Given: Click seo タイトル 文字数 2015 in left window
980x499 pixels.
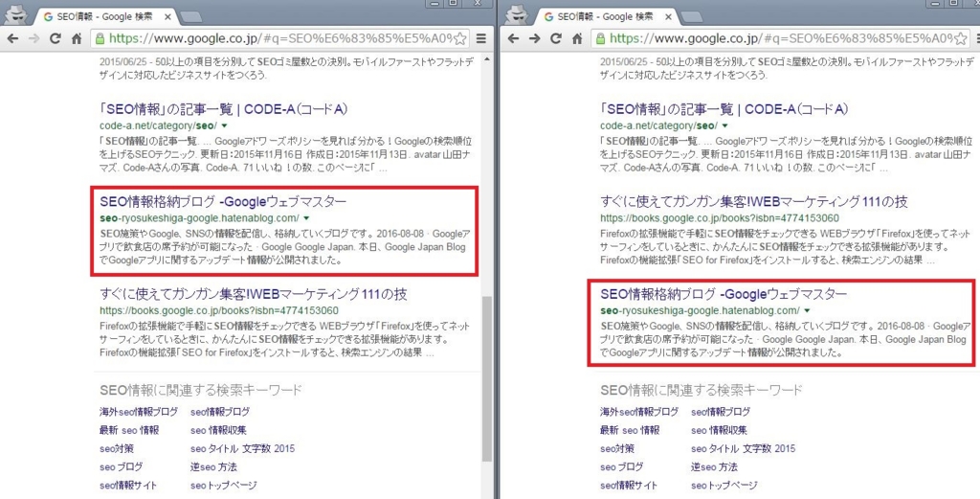Looking at the screenshot, I should 242,448.
